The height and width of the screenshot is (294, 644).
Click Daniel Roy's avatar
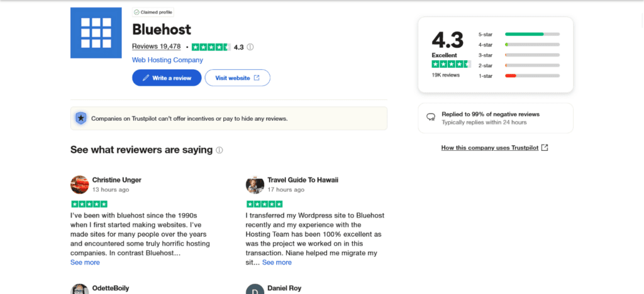pyautogui.click(x=255, y=289)
